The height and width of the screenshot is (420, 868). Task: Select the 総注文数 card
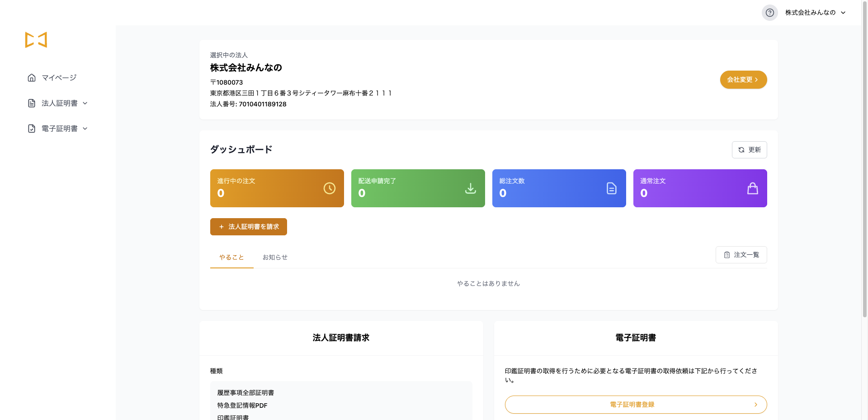[x=559, y=188]
